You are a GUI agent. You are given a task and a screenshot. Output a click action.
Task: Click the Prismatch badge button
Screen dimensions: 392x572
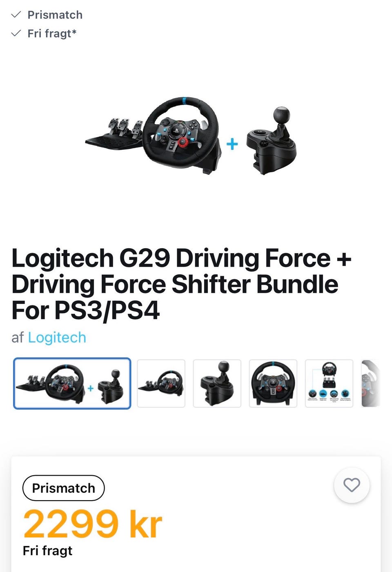(x=63, y=488)
